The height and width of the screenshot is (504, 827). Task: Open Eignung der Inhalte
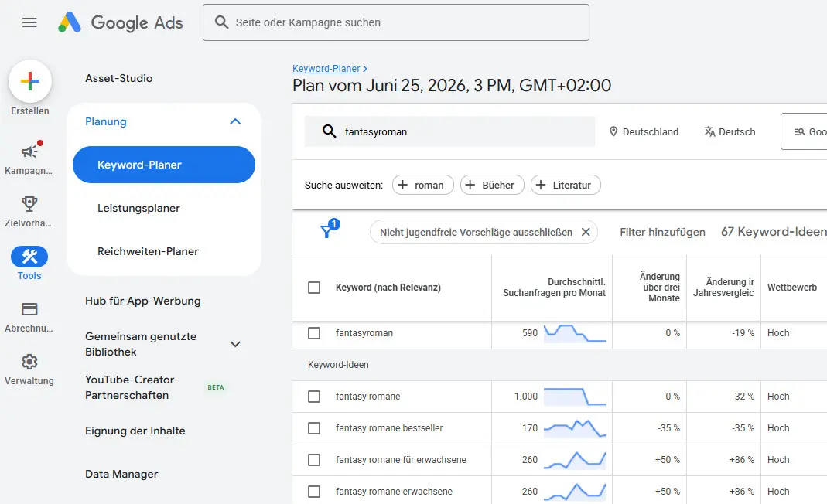[x=135, y=431]
